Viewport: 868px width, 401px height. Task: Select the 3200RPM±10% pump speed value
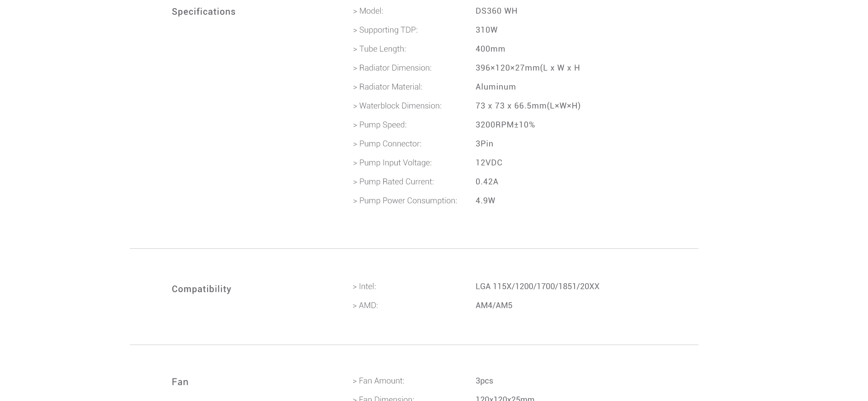505,125
